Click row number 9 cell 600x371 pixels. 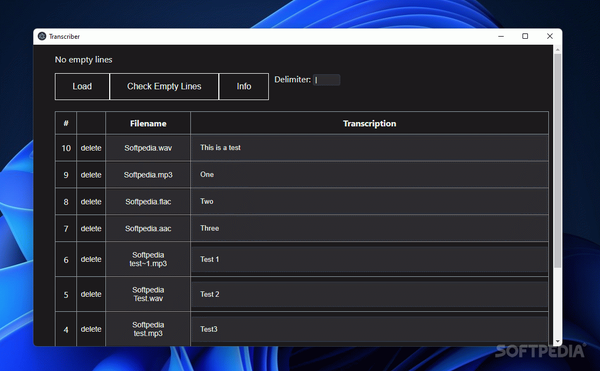66,175
